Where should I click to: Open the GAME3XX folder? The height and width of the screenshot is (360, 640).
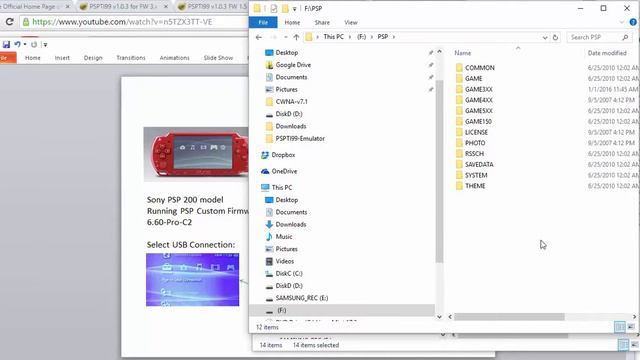click(x=478, y=89)
